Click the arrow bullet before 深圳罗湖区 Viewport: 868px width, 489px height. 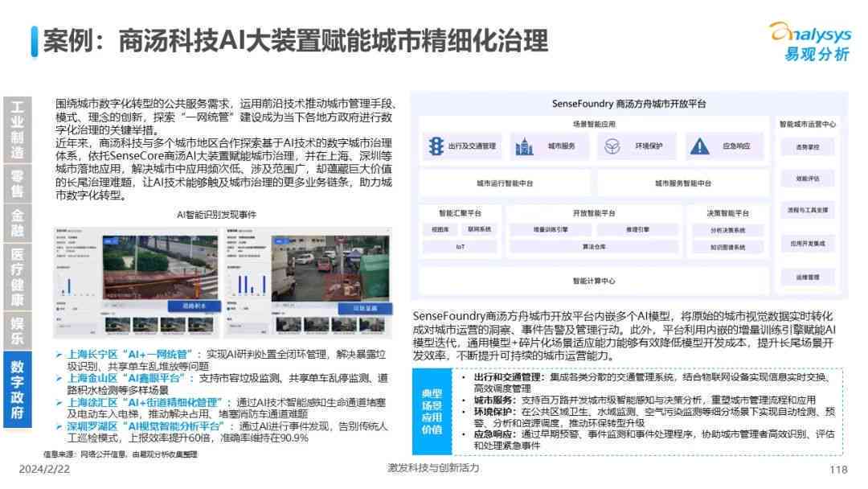pos(59,426)
